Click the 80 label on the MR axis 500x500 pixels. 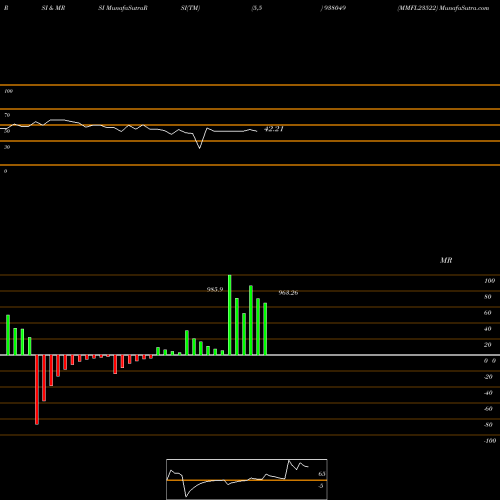(488, 297)
